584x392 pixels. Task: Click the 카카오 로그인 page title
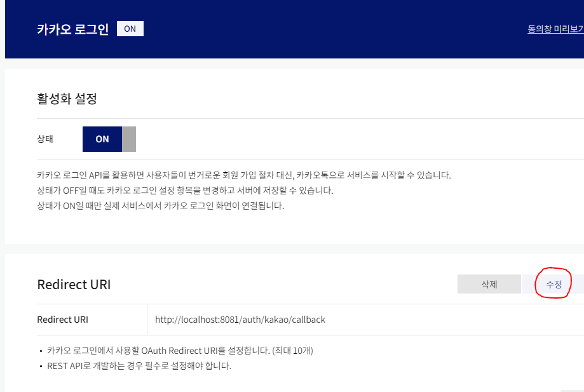[72, 29]
